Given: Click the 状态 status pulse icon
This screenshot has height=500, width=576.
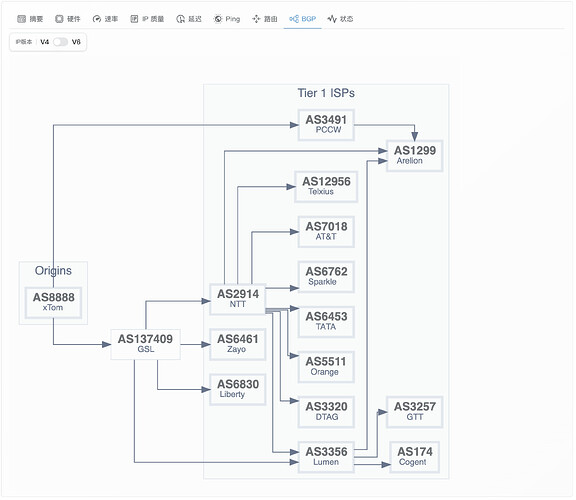Looking at the screenshot, I should click(332, 19).
